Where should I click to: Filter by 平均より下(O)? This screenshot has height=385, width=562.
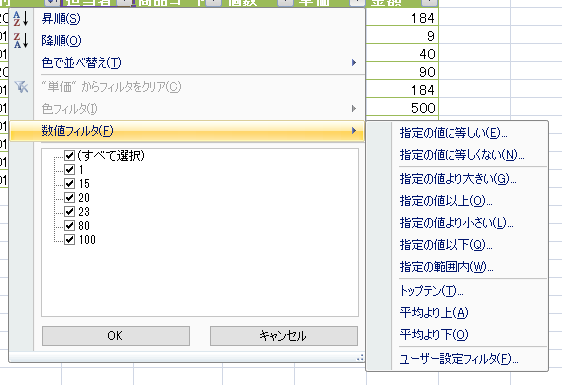click(x=434, y=335)
